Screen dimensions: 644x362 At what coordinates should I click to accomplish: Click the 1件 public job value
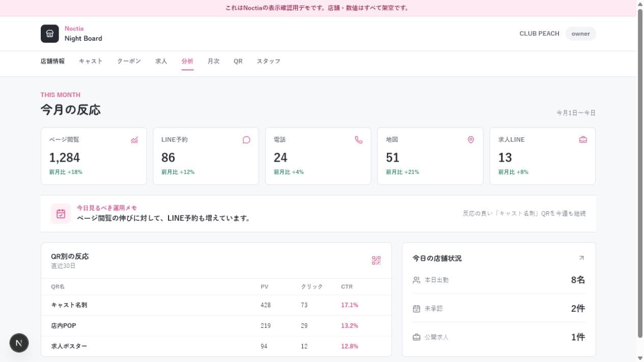tap(578, 337)
